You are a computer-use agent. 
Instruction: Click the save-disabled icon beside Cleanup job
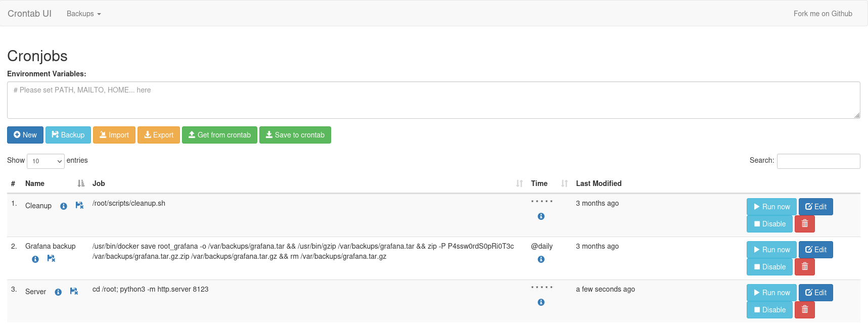pyautogui.click(x=79, y=205)
